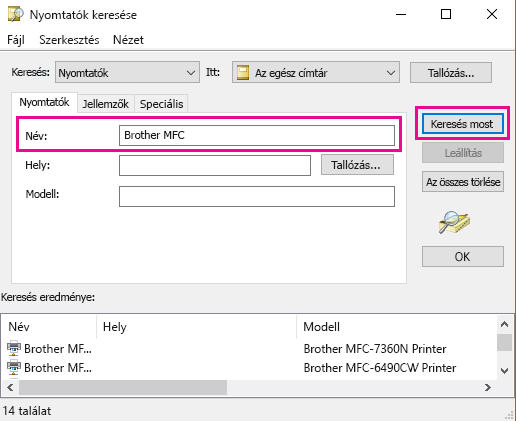Select the Brother MFC-6490CW Printer result
Screen dimensions: 516x421
tap(249, 368)
